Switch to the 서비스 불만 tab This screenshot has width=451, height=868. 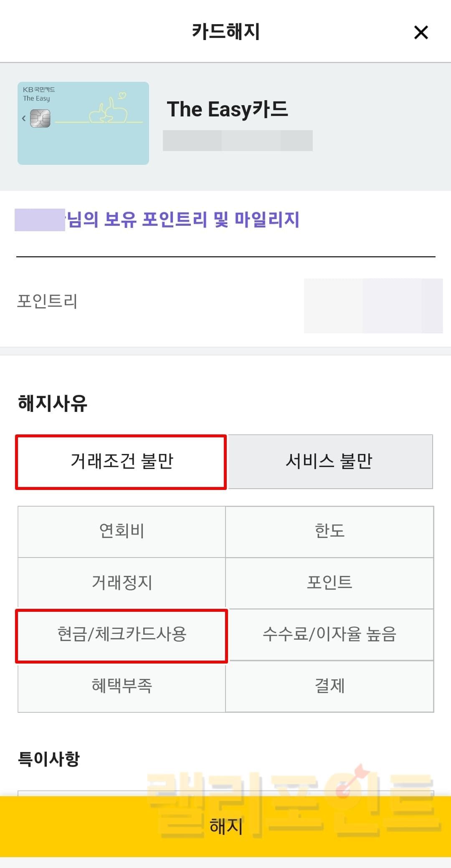coord(329,462)
